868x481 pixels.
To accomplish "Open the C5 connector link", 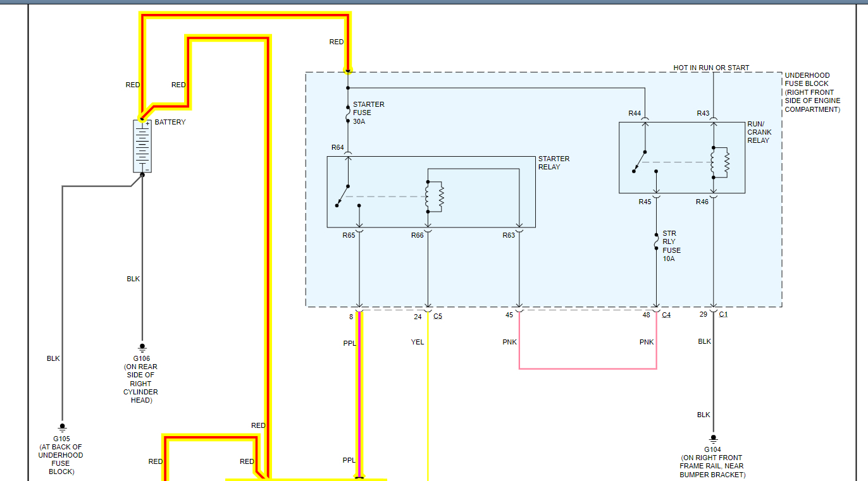I will tap(438, 316).
